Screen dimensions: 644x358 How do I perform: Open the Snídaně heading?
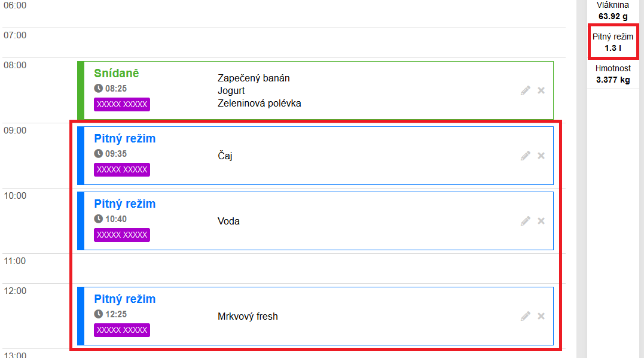[x=117, y=73]
